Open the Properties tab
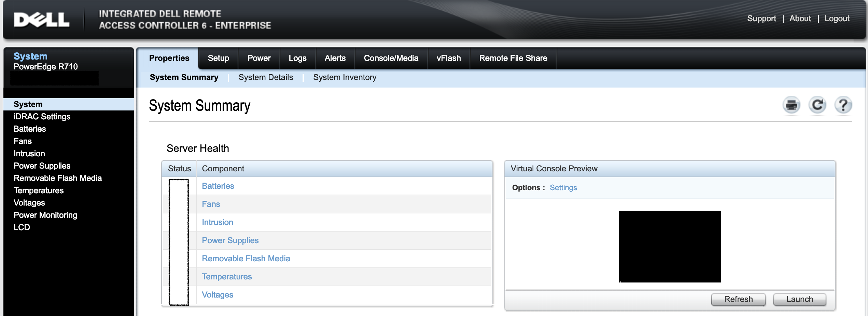868x316 pixels. point(169,58)
